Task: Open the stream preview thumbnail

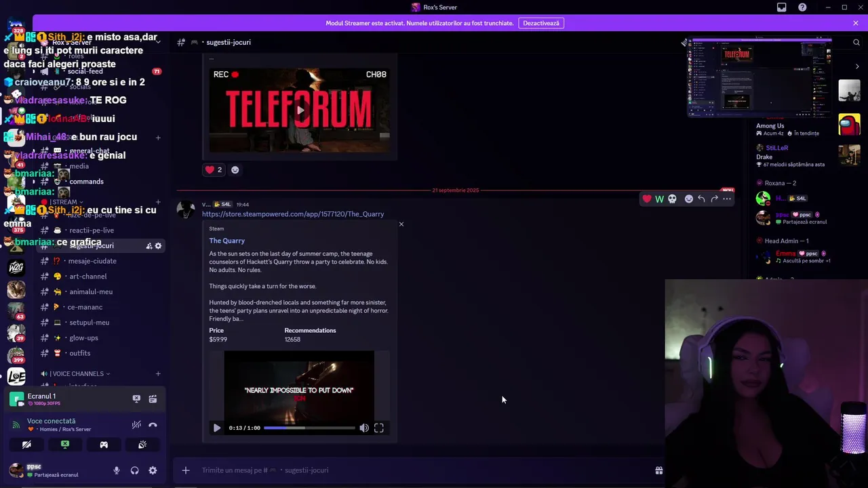Action: [x=759, y=78]
